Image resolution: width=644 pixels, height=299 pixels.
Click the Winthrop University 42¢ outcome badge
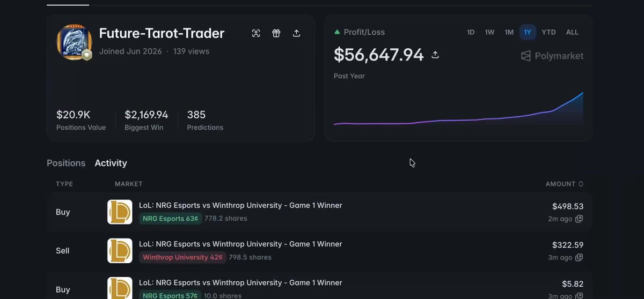(182, 257)
